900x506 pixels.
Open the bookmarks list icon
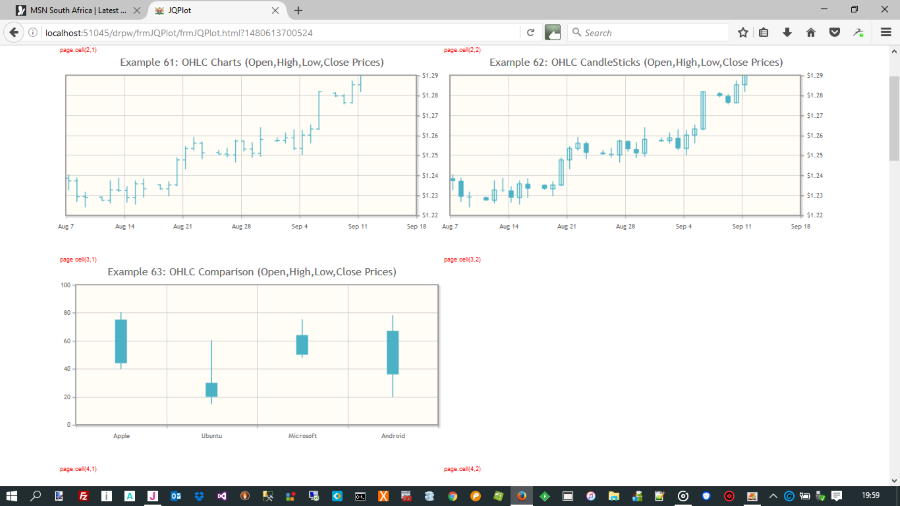(763, 33)
